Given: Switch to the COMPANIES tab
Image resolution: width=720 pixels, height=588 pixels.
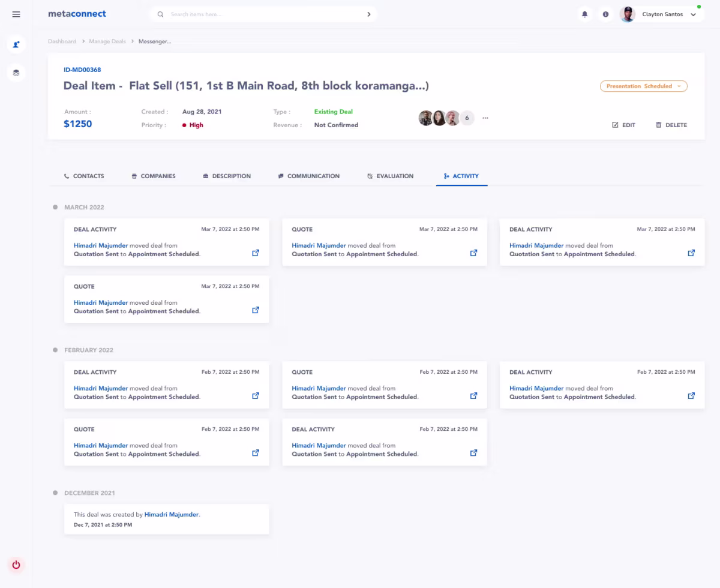Looking at the screenshot, I should tap(154, 176).
